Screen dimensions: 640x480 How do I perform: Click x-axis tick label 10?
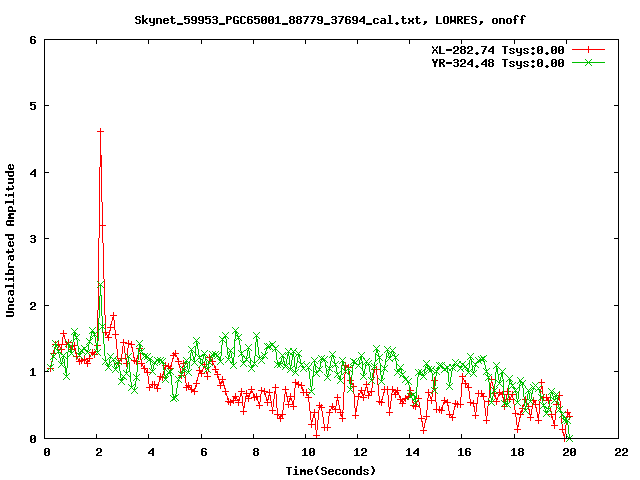click(x=308, y=452)
